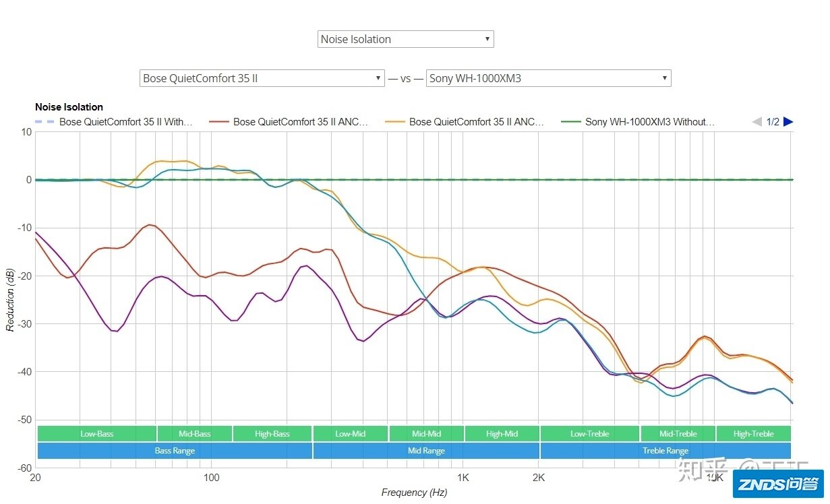Click the Reduction (dB) axis title
The height and width of the screenshot is (504, 830).
[10, 300]
